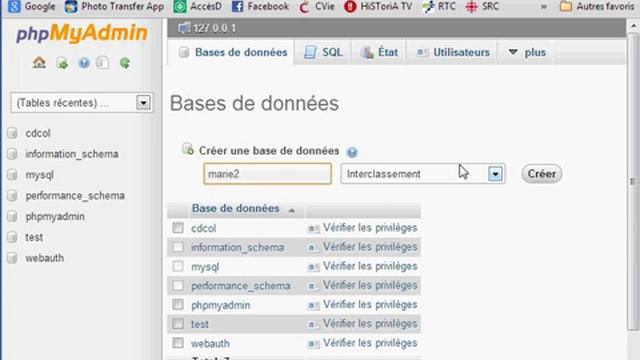Click the database icon next to information_schema in the sidebar
The width and height of the screenshot is (640, 360).
pos(13,154)
